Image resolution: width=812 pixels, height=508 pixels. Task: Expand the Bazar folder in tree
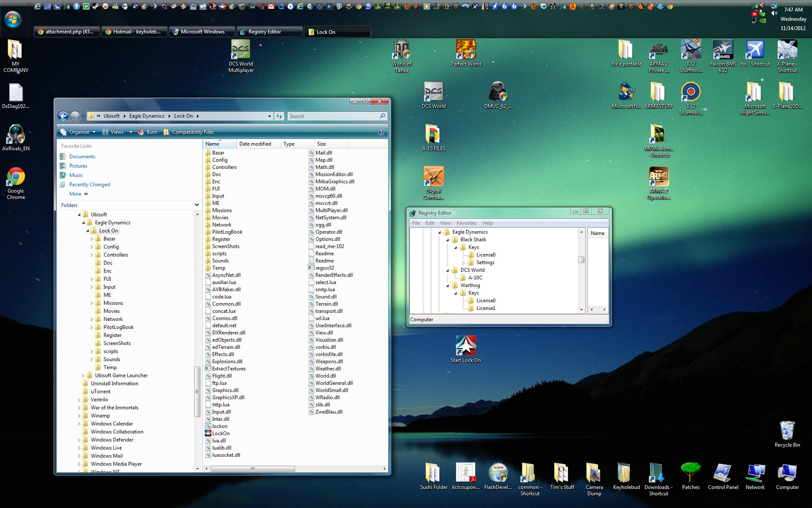(x=92, y=239)
